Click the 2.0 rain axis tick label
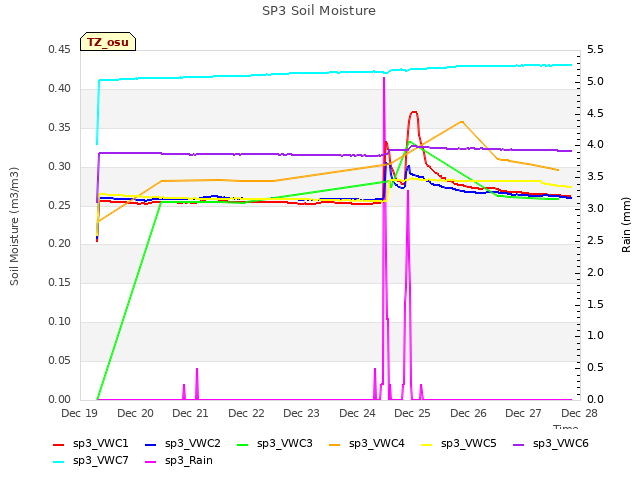640x480 pixels. [x=595, y=272]
